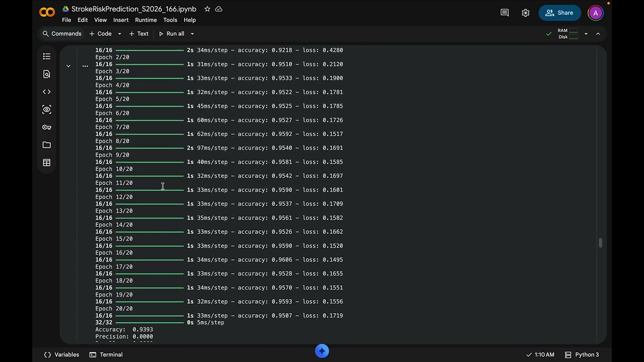The width and height of the screenshot is (644, 362).
Task: Expand the Run all options dropdown
Action: [x=192, y=34]
